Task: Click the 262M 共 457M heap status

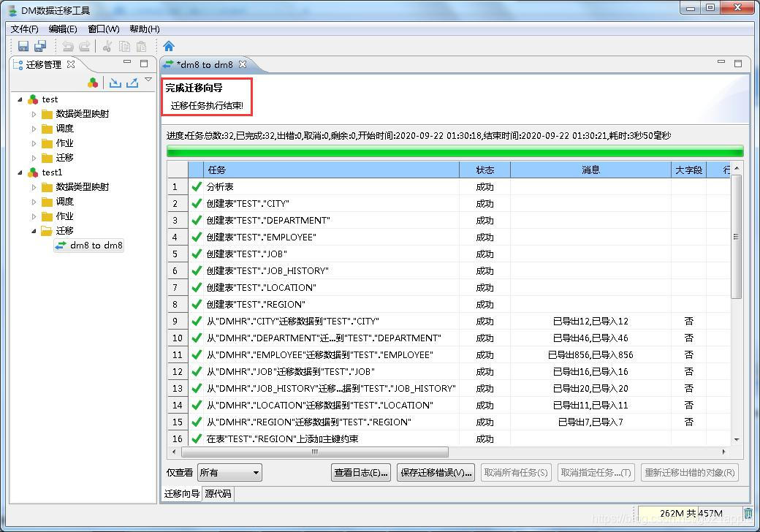Action: [691, 513]
